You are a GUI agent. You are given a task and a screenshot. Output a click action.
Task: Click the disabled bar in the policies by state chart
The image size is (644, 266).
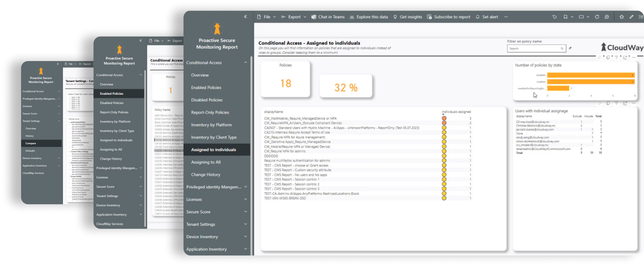591,75
